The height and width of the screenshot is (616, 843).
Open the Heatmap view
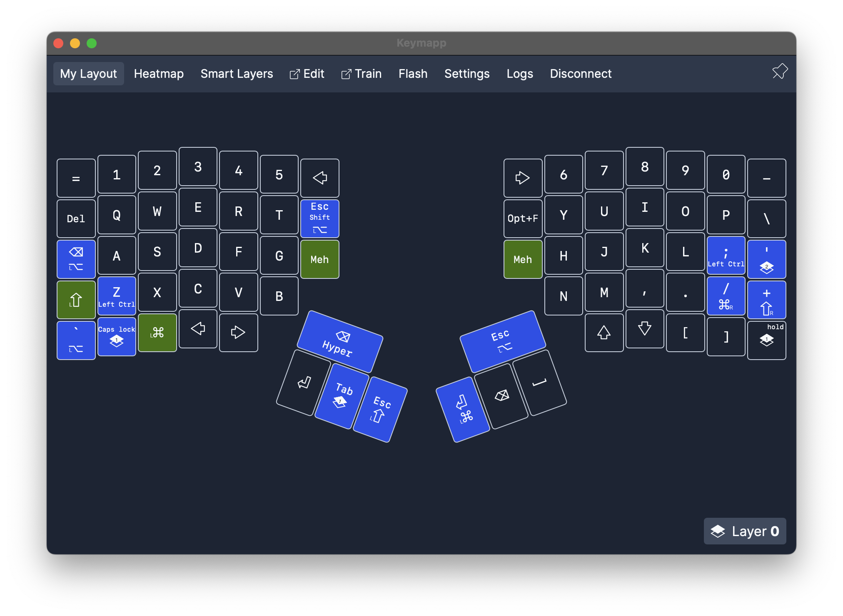159,74
